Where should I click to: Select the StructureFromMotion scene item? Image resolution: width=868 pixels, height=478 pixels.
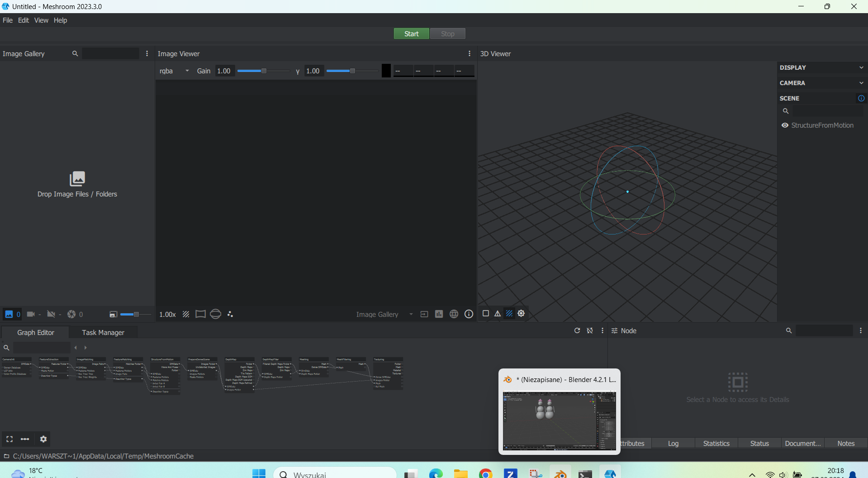coord(822,125)
